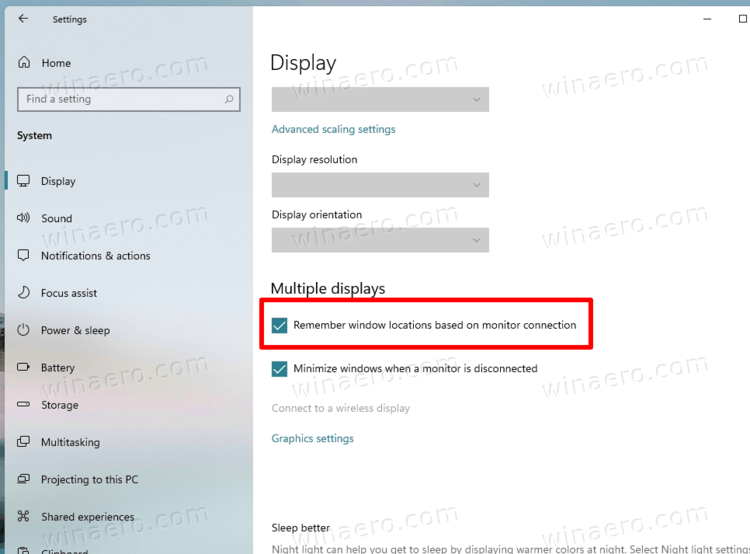
Task: Click the Power & sleep icon
Action: [24, 330]
